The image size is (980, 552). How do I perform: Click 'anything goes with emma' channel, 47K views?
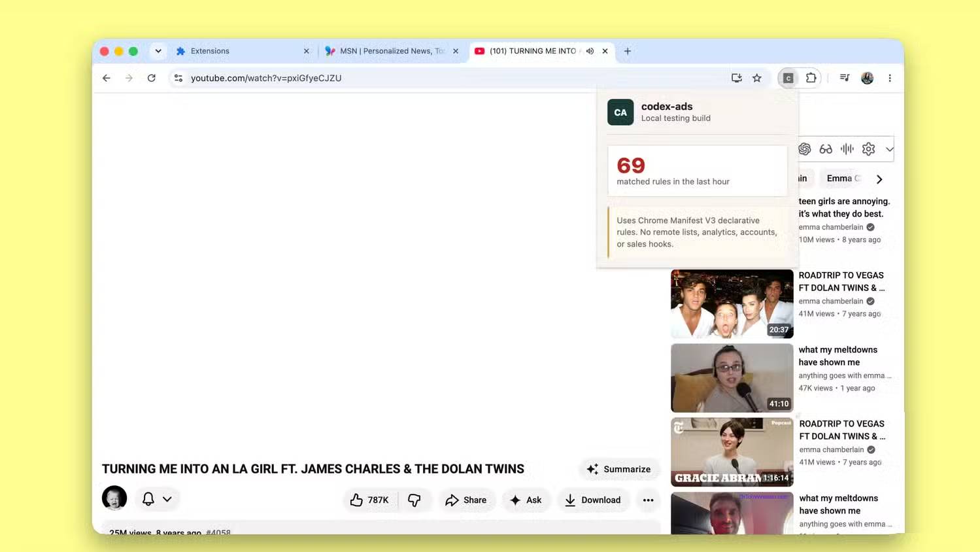click(845, 375)
